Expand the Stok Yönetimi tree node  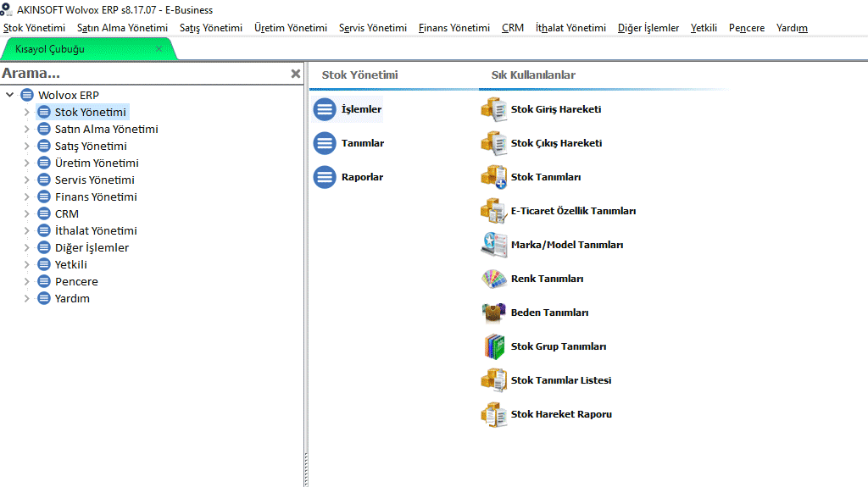click(26, 112)
